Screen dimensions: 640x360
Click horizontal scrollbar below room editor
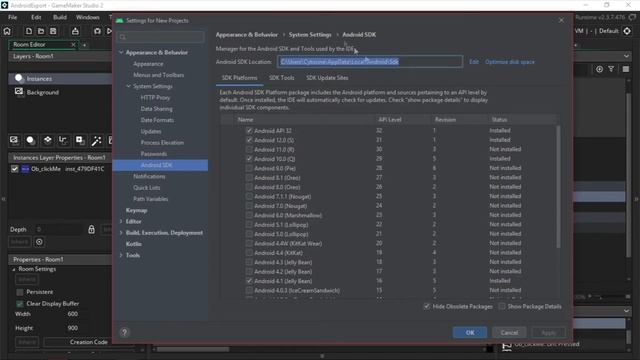click(193, 349)
